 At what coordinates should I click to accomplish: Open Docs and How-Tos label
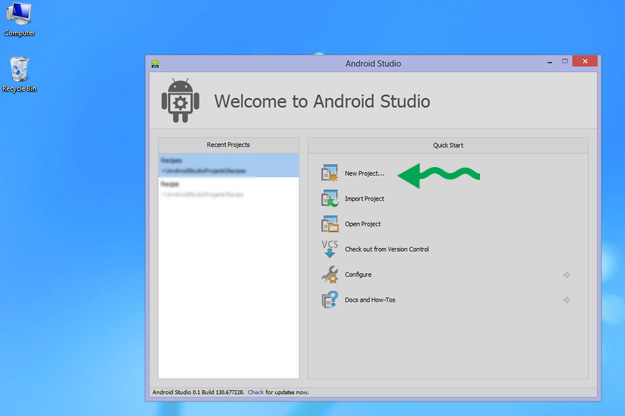click(x=370, y=300)
